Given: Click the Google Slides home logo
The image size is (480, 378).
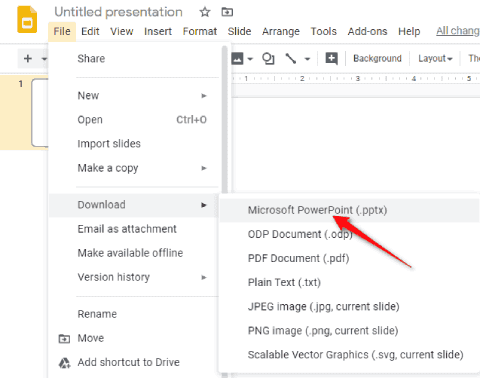Looking at the screenshot, I should coord(27,20).
